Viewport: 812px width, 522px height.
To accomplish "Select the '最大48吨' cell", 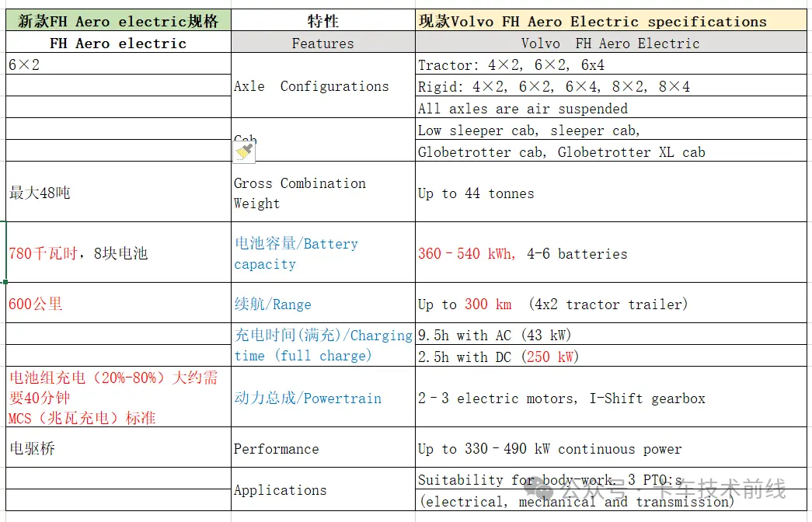I will (x=118, y=192).
